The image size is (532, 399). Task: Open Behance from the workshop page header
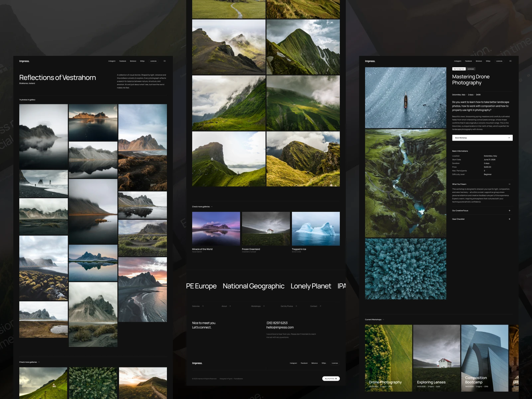pos(479,61)
